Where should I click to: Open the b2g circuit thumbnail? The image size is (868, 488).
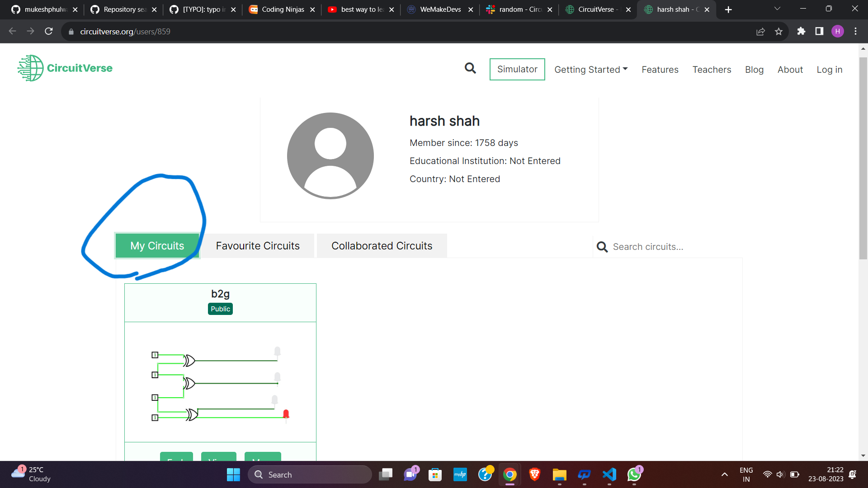click(220, 382)
